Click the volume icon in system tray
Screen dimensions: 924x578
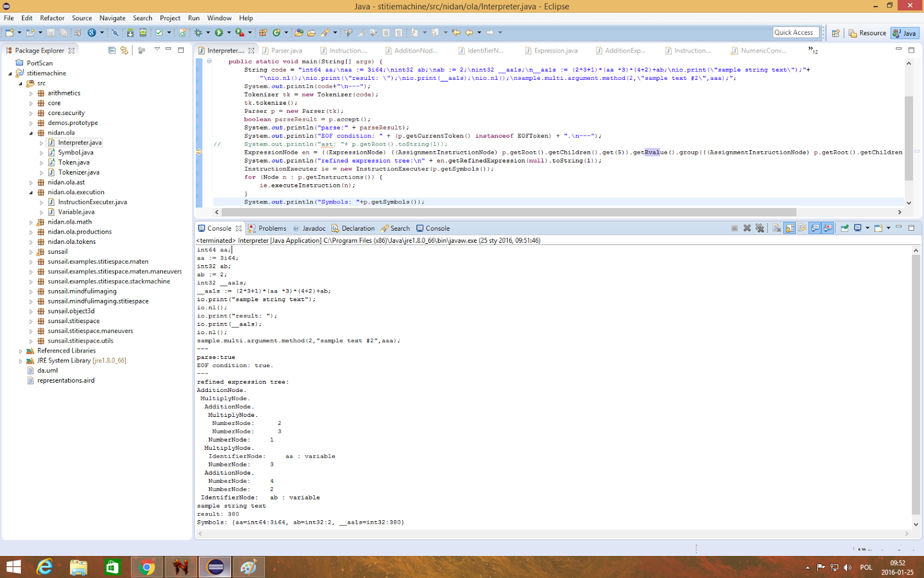click(x=847, y=568)
